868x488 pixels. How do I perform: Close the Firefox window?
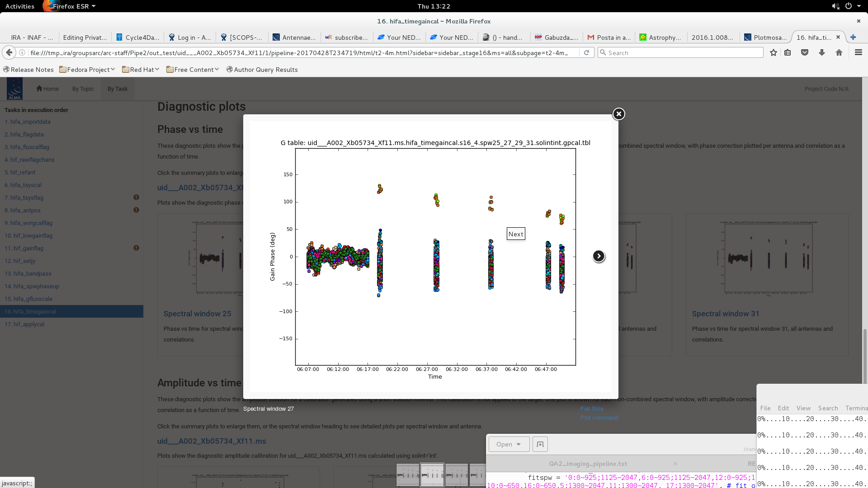click(859, 21)
